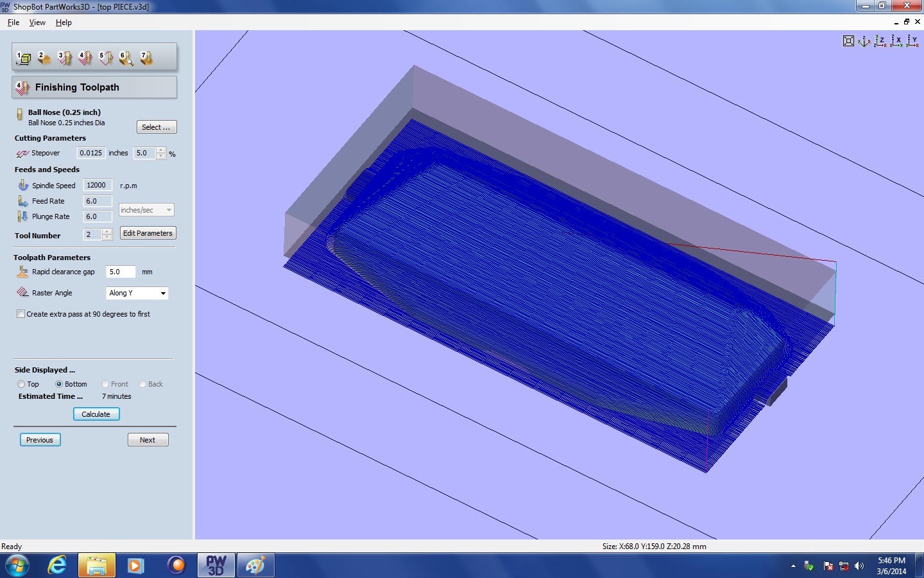Decrease the Tool Number value
This screenshot has width=924, height=578.
pos(107,238)
